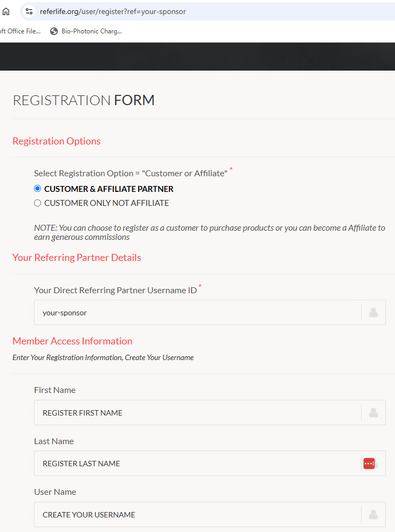Open the Office File... bookmark

click(x=21, y=31)
